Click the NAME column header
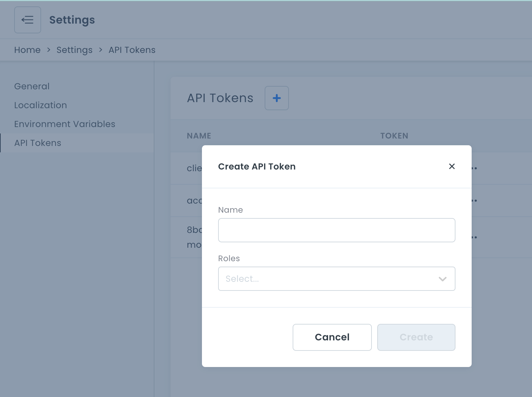 pos(199,136)
